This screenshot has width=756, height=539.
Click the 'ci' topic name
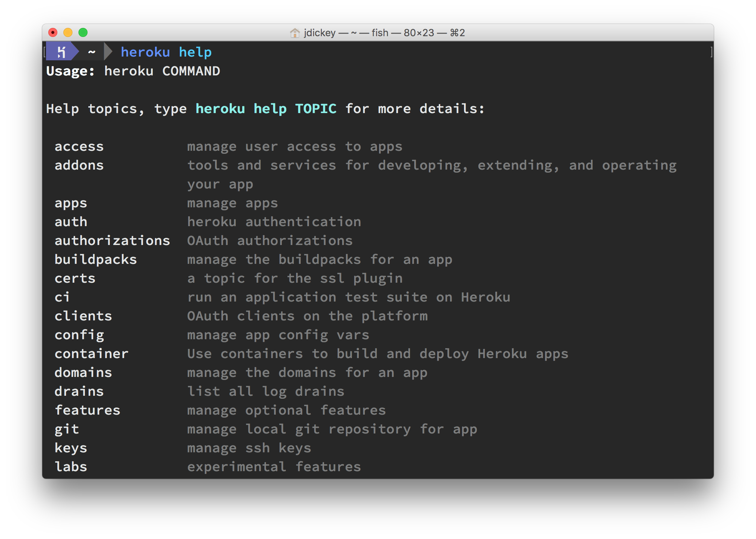coord(62,297)
